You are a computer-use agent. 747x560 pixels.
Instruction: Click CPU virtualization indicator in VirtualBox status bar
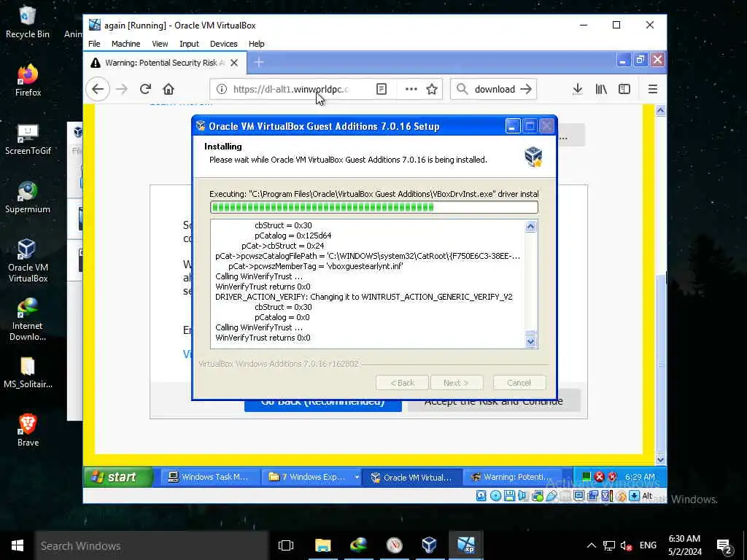tap(607, 496)
